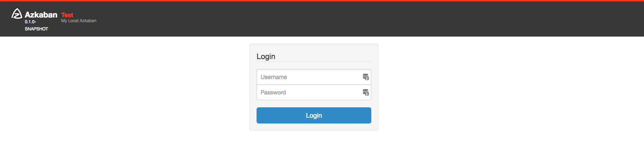Click blank white area below login panel
Screen dimensions: 644x156
[x=314, y=144]
